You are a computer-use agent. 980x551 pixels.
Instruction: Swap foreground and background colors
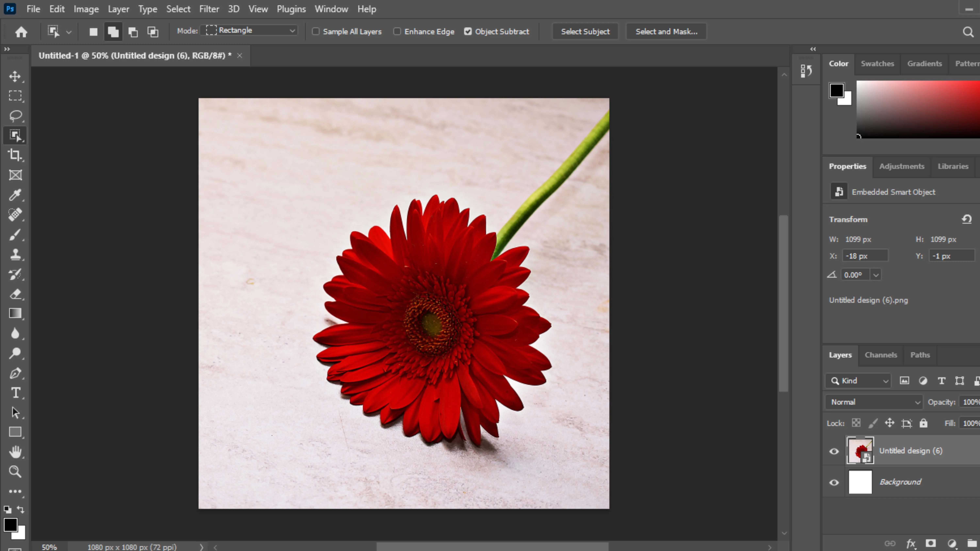coord(21,510)
